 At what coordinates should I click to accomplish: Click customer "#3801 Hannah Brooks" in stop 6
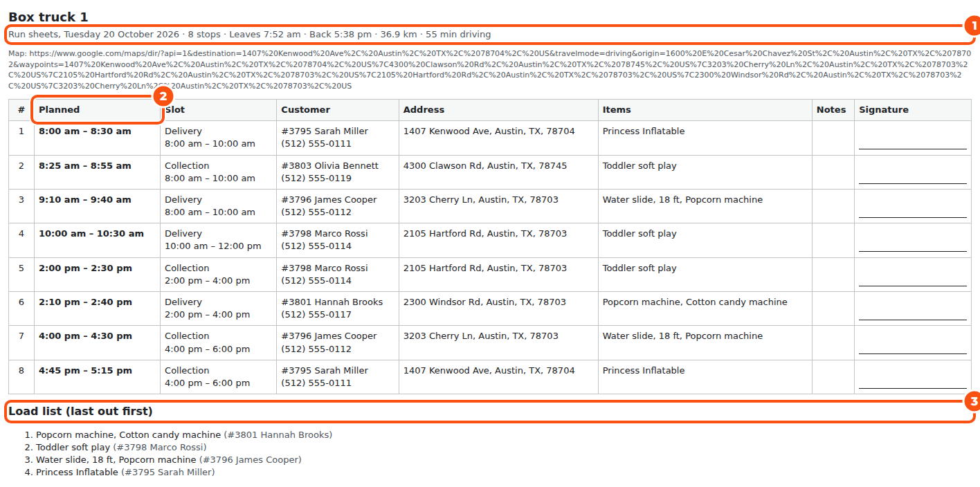pyautogui.click(x=332, y=302)
